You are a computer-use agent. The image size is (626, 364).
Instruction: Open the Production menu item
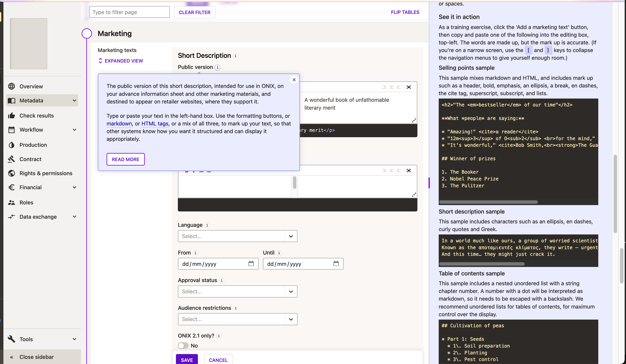pyautogui.click(x=42, y=145)
